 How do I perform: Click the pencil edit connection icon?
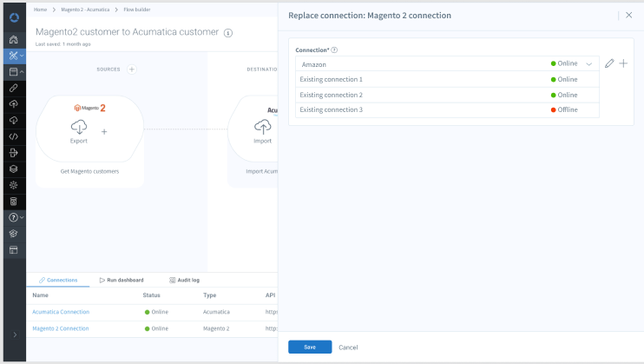click(x=609, y=63)
